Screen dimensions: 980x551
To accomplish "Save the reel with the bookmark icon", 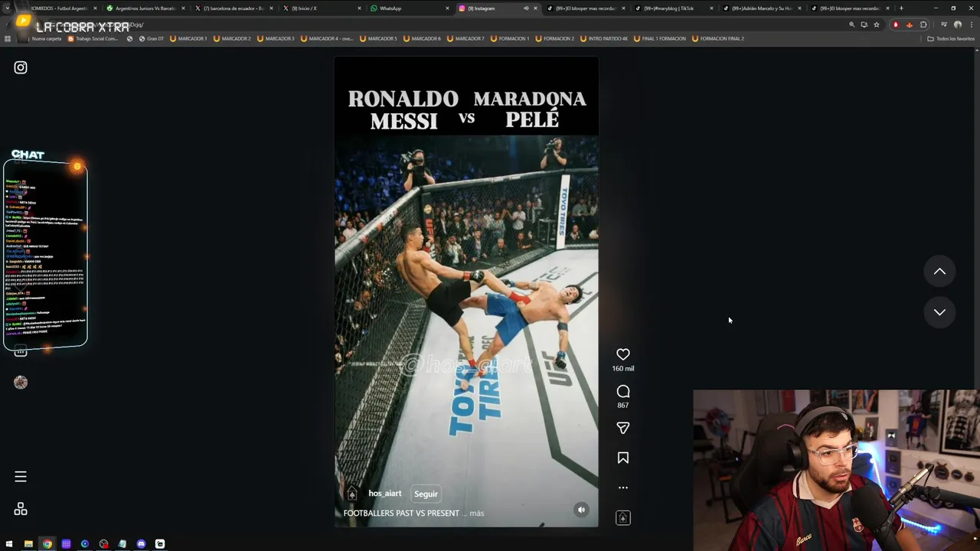I will (623, 458).
